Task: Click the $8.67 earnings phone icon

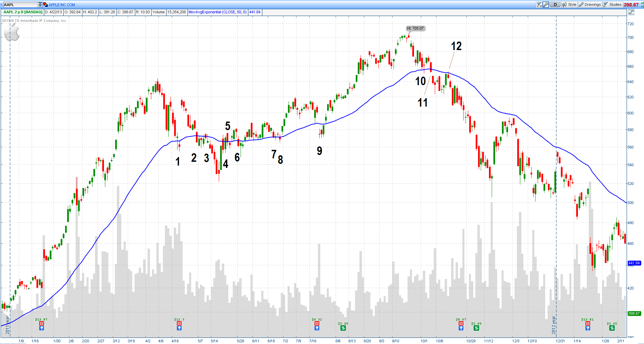Action: [x=461, y=324]
